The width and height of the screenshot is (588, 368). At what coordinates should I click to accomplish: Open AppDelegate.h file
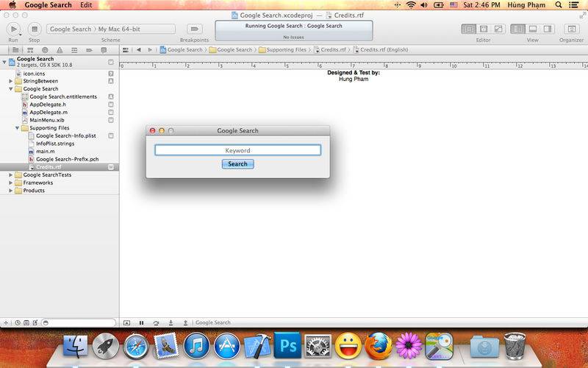[x=48, y=105]
